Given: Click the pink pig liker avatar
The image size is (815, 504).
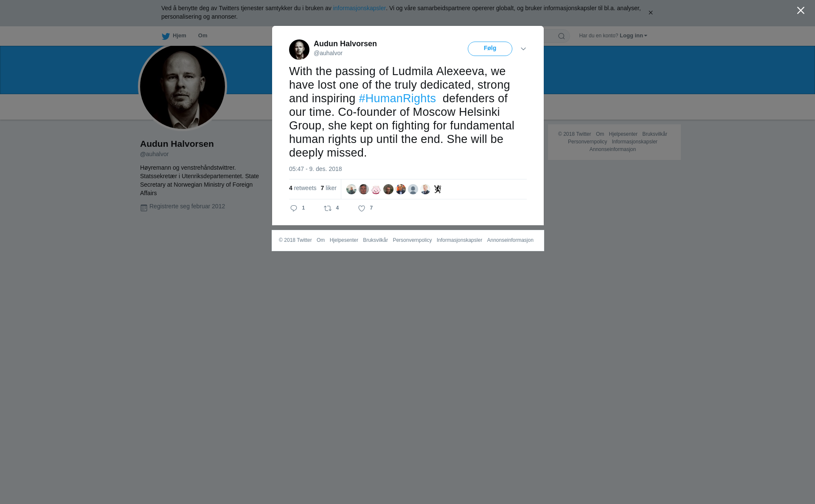Looking at the screenshot, I should pyautogui.click(x=376, y=189).
